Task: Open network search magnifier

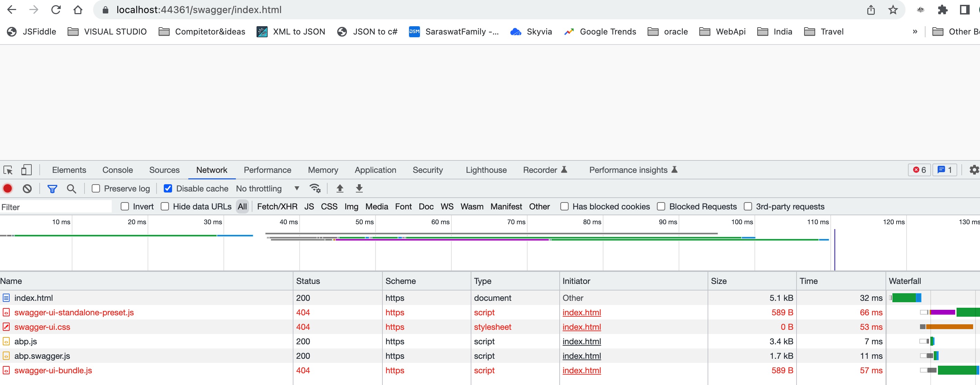Action: [71, 189]
